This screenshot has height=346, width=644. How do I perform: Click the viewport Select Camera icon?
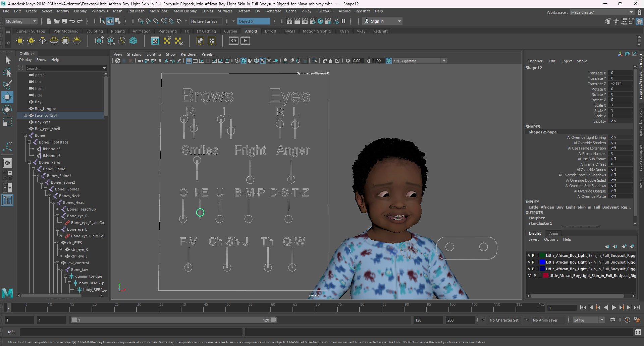(140, 61)
